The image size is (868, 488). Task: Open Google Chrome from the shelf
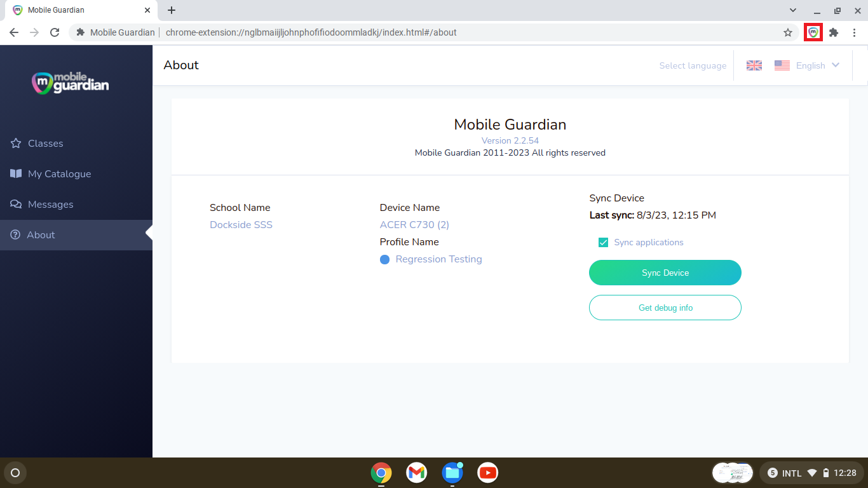[381, 473]
